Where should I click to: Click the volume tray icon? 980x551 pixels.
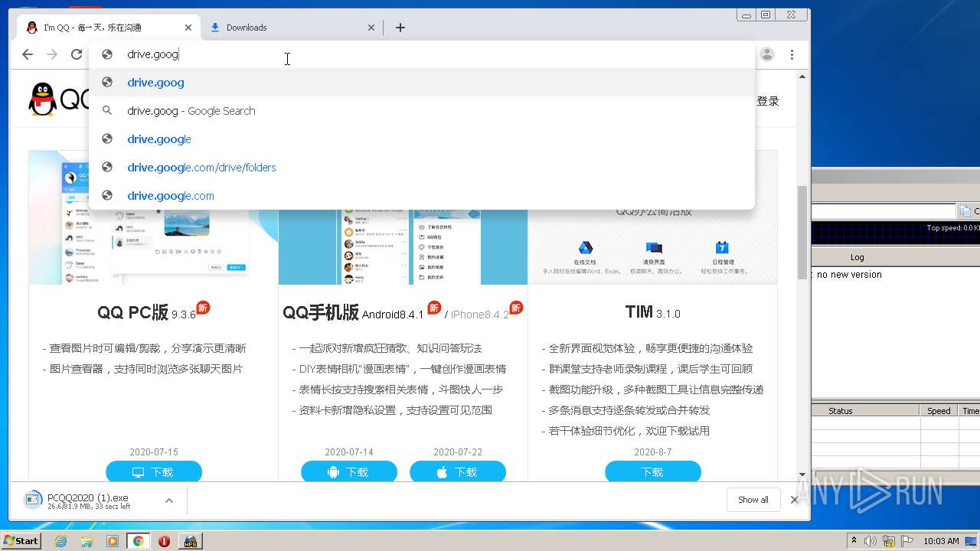pos(871,541)
